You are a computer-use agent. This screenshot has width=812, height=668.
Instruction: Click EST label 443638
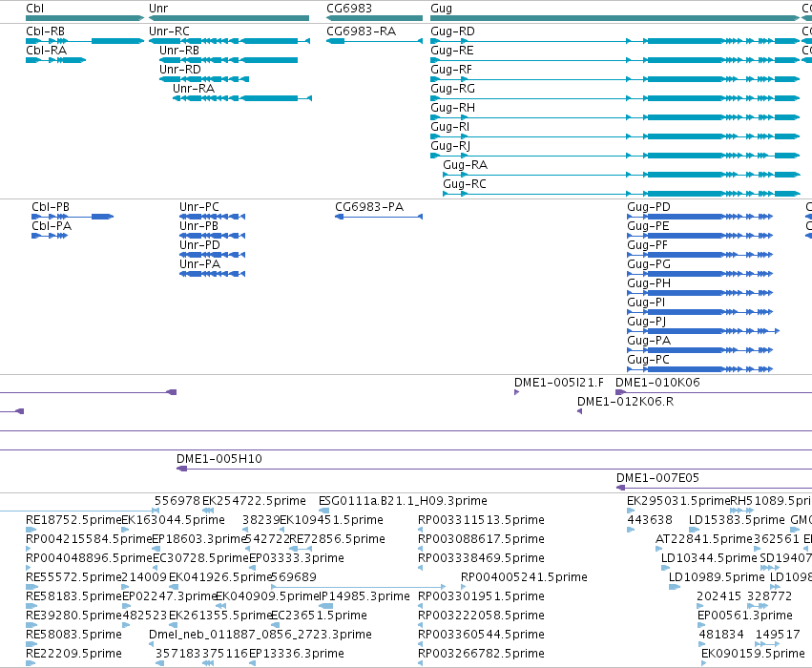tap(650, 520)
